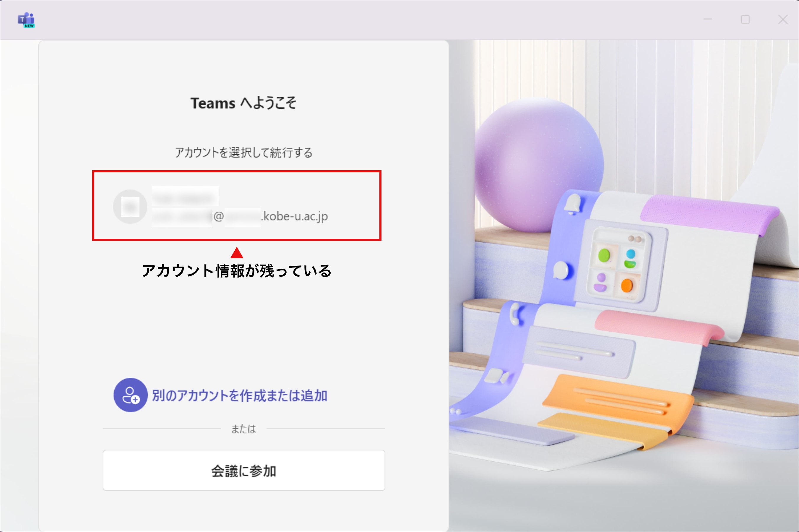The width and height of the screenshot is (799, 532).
Task: Click 'アカウントを選択して続行する' text
Action: (243, 153)
